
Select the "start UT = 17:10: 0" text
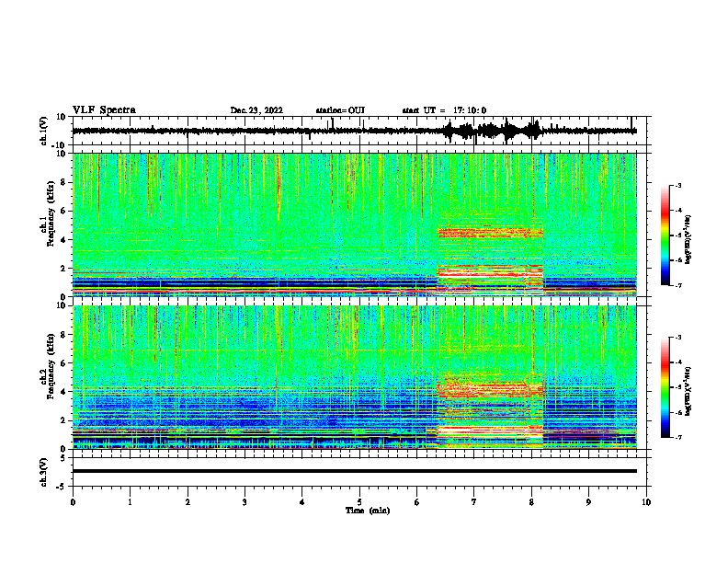(x=444, y=110)
